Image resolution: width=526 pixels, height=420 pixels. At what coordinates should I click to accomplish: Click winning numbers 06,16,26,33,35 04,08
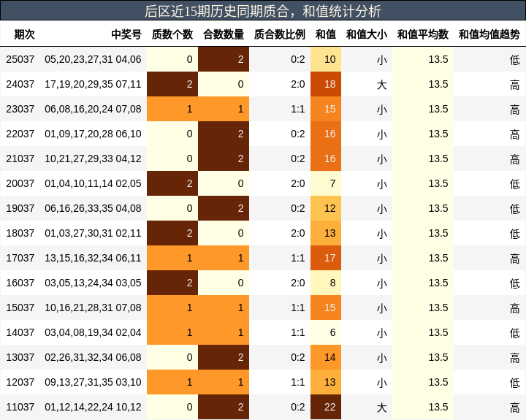93,208
